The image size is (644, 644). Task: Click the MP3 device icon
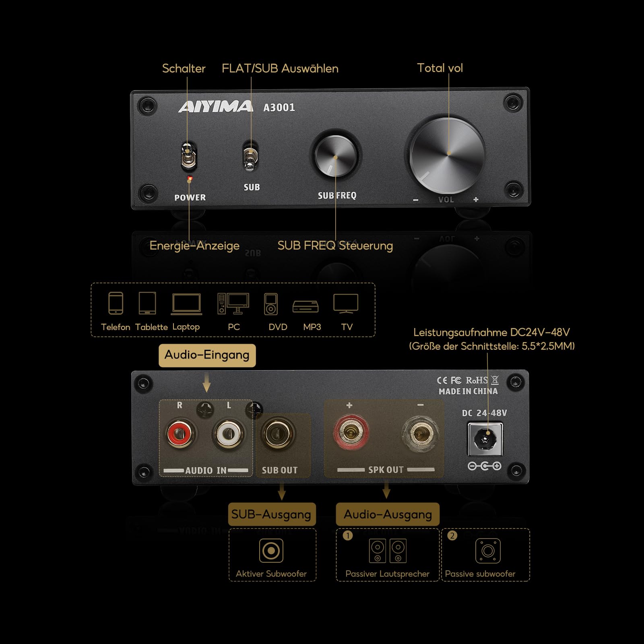[305, 306]
